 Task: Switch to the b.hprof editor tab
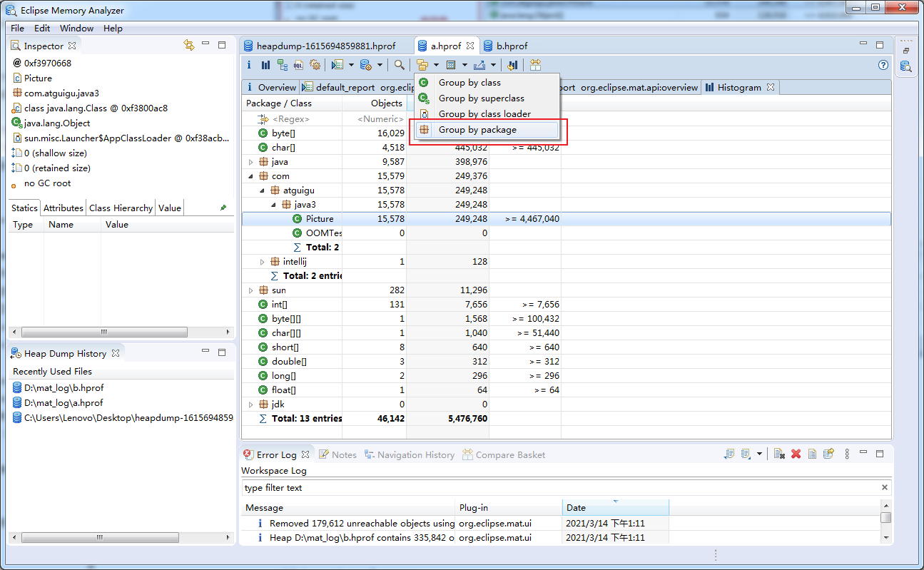click(505, 46)
